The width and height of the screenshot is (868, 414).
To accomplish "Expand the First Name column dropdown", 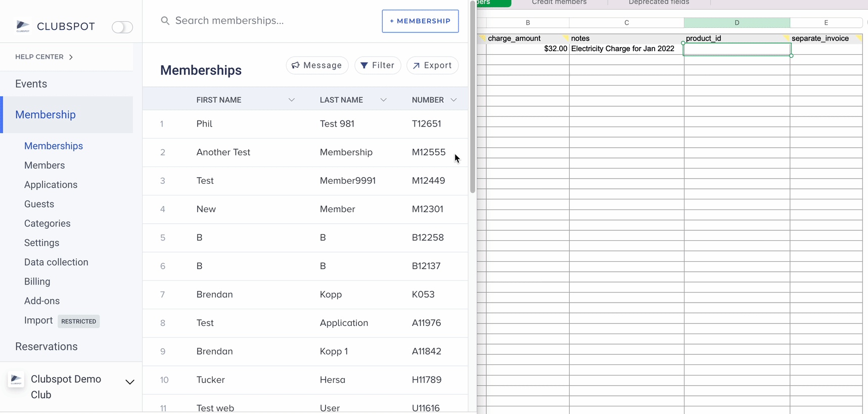I will click(292, 100).
